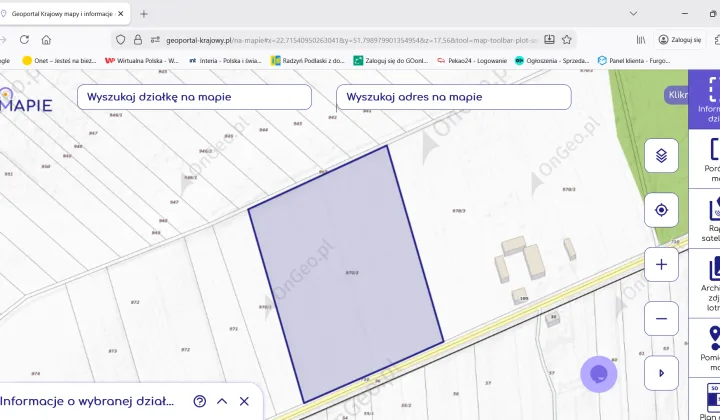Screen dimensions: 720x420
Task: Minimize the browser window
Action: click(685, 13)
